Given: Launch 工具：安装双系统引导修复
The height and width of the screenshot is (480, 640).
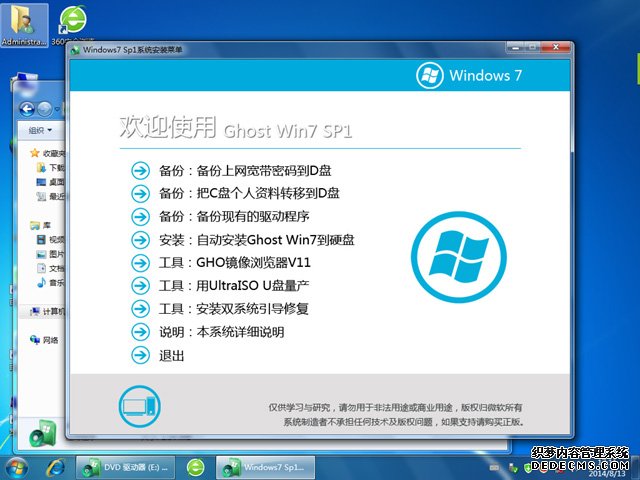Looking at the screenshot, I should 234,309.
